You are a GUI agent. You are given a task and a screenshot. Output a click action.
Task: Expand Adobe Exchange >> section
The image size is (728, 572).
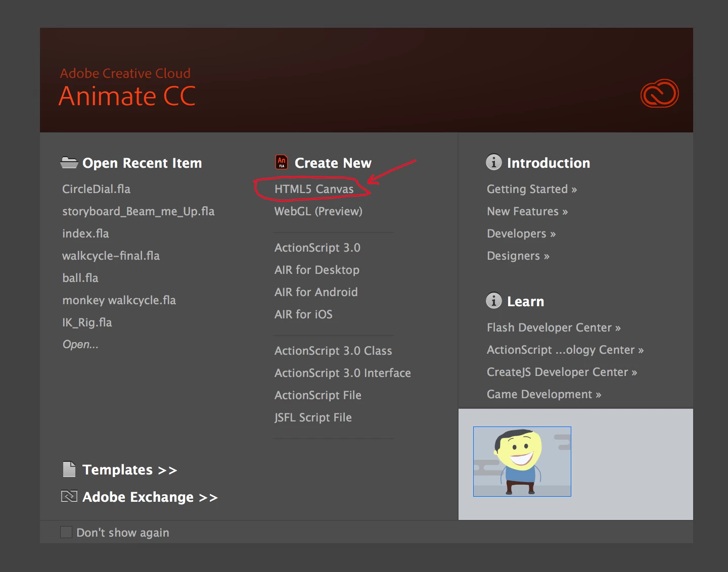coord(150,497)
